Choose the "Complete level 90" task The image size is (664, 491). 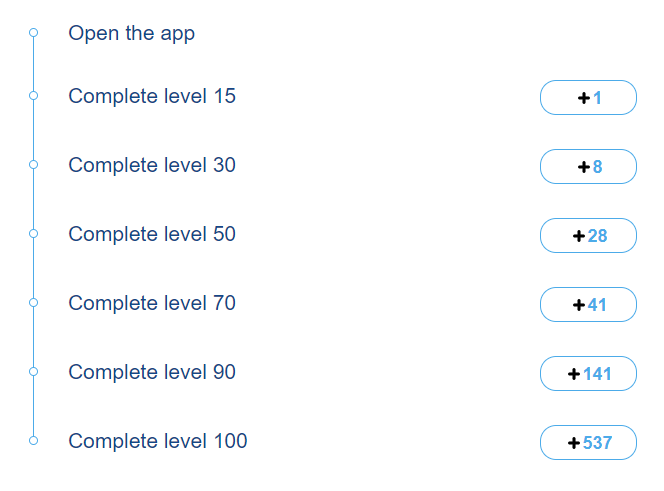click(152, 372)
